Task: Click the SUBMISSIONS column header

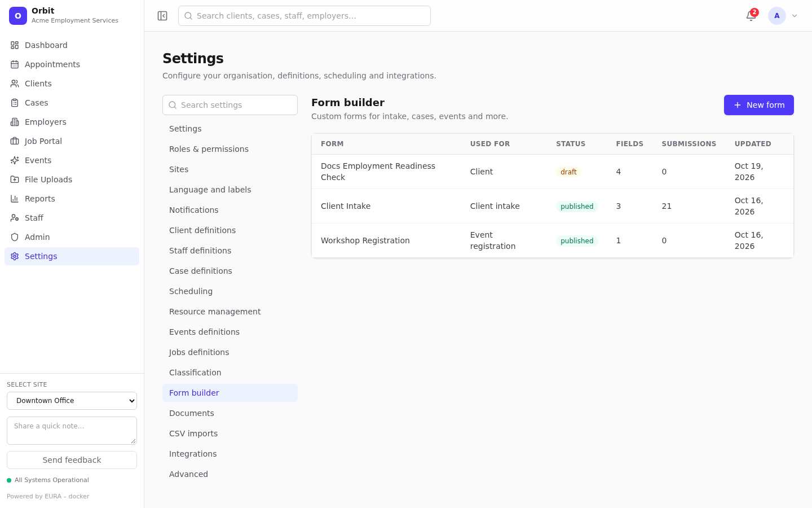Action: tap(689, 144)
